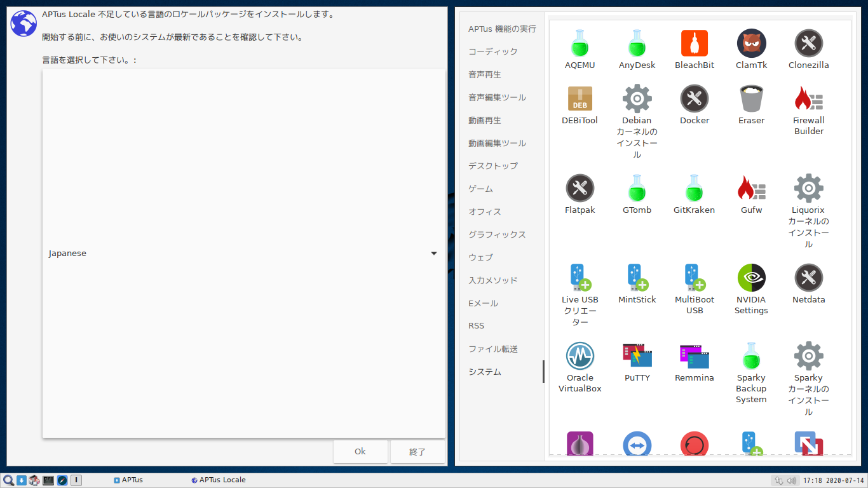Open the AQEMU app icon
868x488 pixels.
click(580, 43)
